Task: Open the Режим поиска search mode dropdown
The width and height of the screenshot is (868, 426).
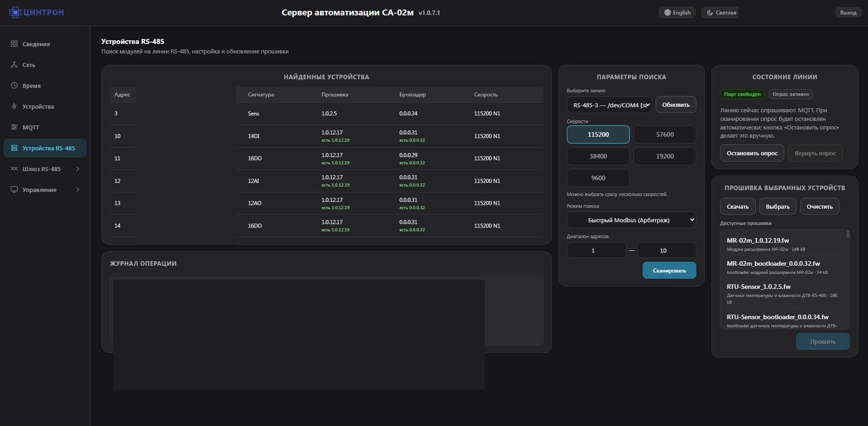Action: [x=631, y=220]
